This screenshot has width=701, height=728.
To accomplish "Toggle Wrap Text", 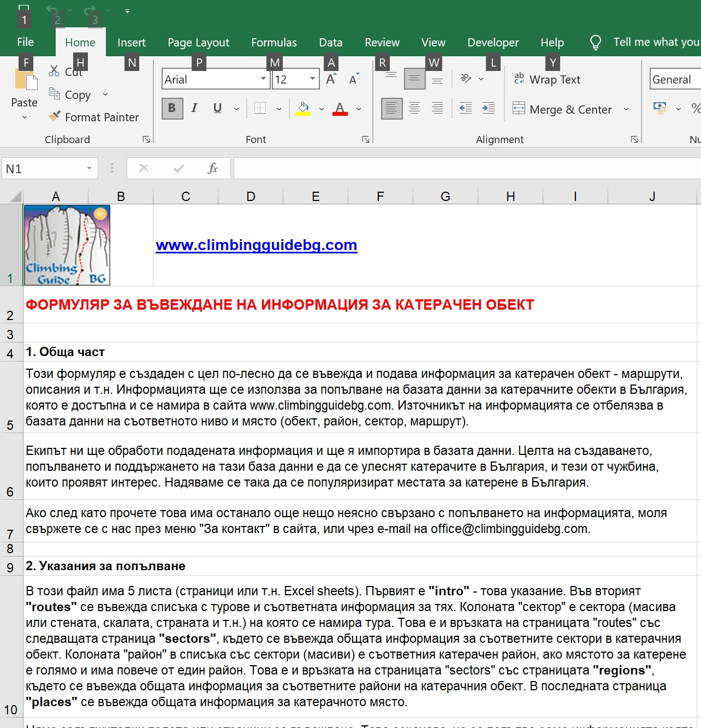I will (x=547, y=79).
